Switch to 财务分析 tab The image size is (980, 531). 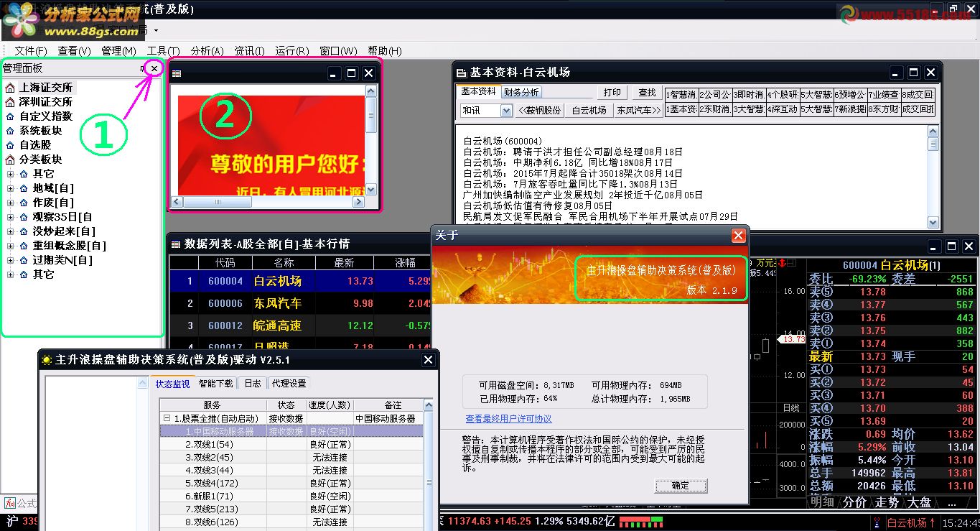(x=521, y=93)
